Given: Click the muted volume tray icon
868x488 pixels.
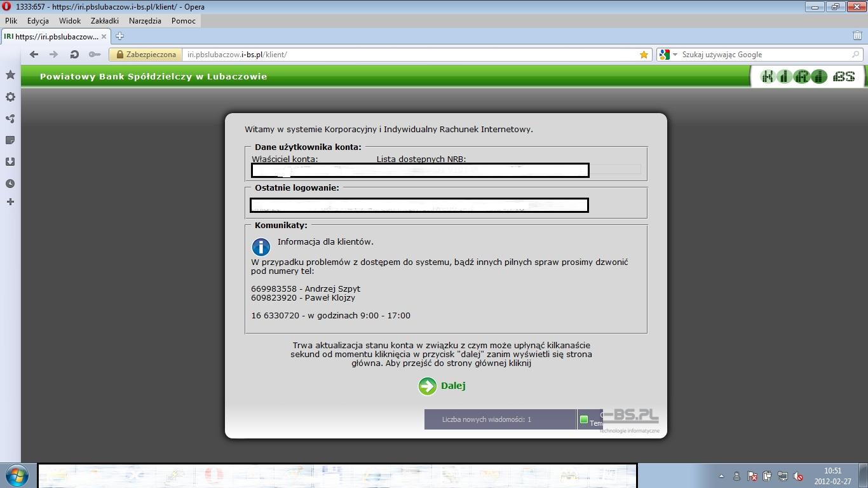Looking at the screenshot, I should (799, 476).
